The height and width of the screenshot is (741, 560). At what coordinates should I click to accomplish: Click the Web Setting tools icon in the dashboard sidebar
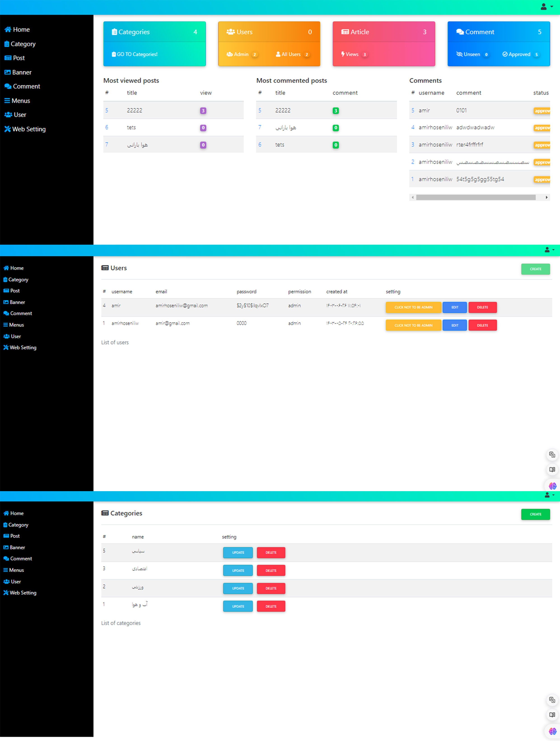tap(7, 129)
